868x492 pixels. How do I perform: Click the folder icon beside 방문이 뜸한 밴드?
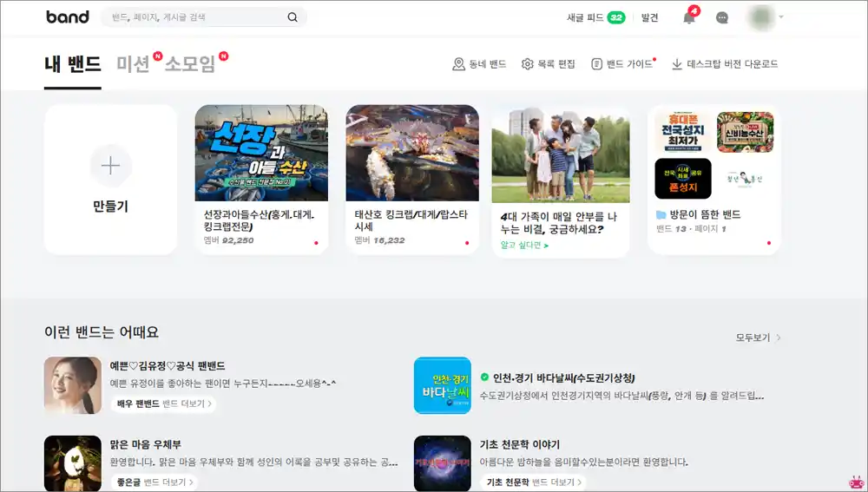[x=661, y=214]
